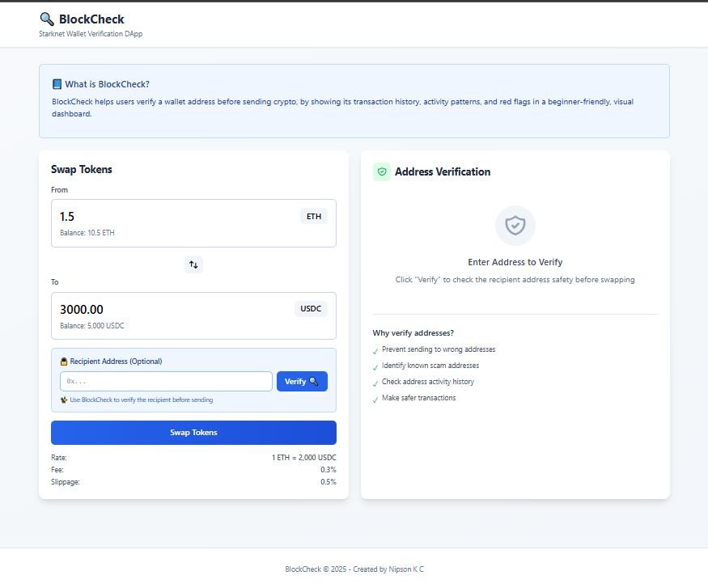Click the lightbulb tip icon under address field
Screen dimensions: 708x588
tap(64, 400)
